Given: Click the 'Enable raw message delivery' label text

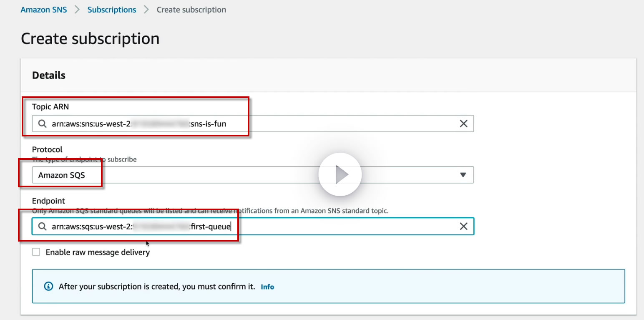Looking at the screenshot, I should point(98,252).
